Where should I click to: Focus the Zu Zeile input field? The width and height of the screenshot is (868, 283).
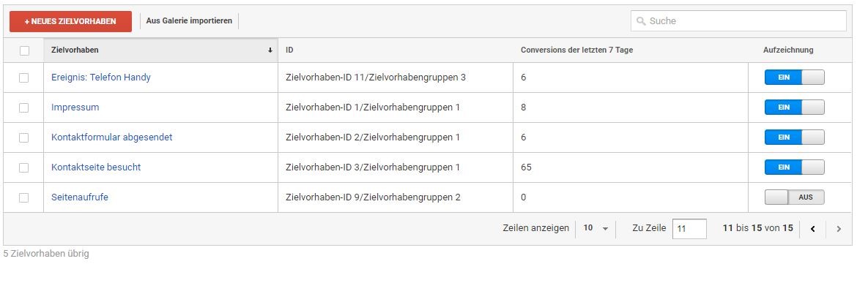point(689,228)
